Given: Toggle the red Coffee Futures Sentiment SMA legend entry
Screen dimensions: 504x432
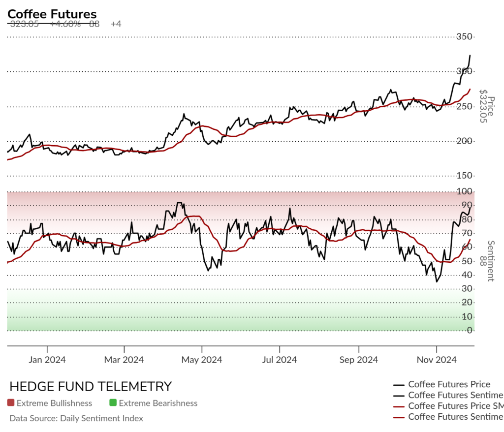Looking at the screenshot, I should pyautogui.click(x=449, y=417).
